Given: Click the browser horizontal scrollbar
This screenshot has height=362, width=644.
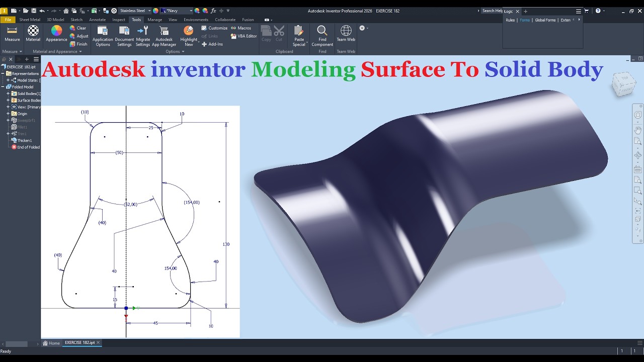Looking at the screenshot, I should pyautogui.click(x=16, y=344).
